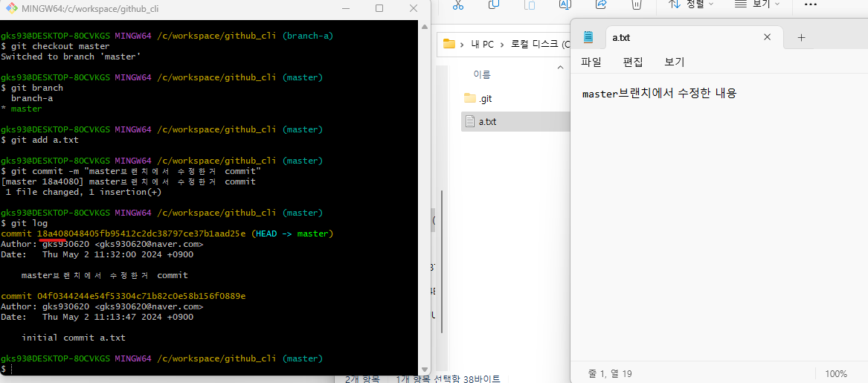The image size is (868, 383).
Task: Click the git commit -m command line
Action: pyautogui.click(x=131, y=171)
